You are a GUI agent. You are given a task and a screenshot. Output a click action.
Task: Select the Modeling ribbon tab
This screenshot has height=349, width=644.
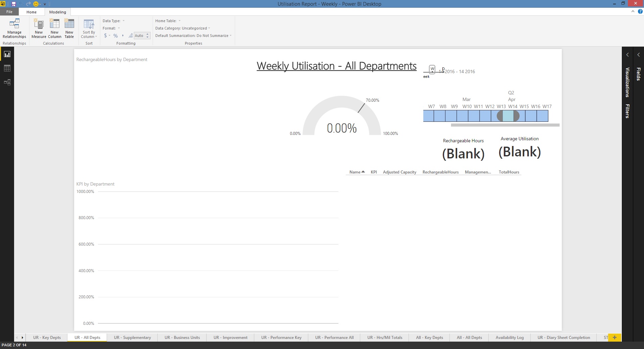point(58,12)
